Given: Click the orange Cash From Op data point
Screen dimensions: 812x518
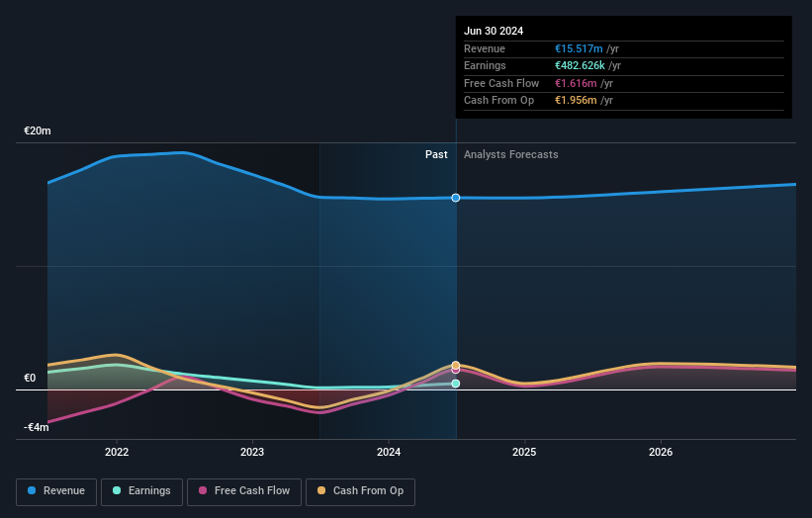Looking at the screenshot, I should (x=456, y=366).
